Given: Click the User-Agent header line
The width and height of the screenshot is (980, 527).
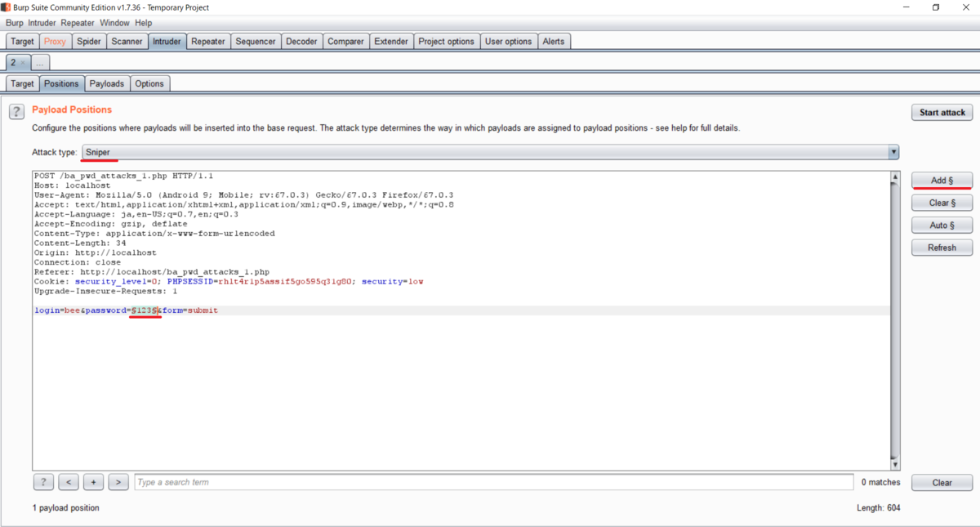Looking at the screenshot, I should [243, 195].
